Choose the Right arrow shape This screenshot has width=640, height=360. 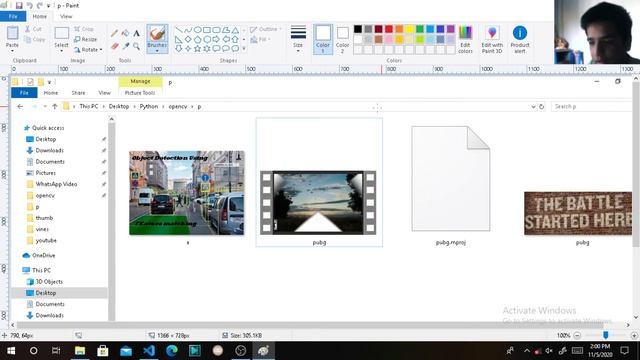216,40
